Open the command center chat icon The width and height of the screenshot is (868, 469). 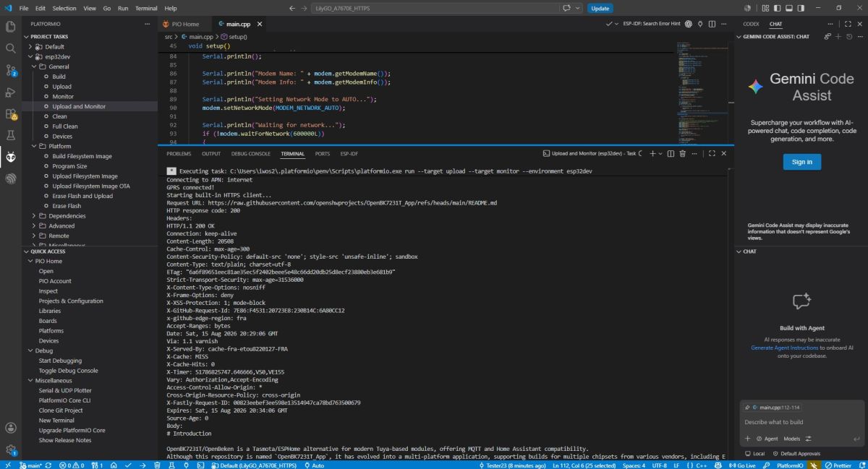point(568,8)
